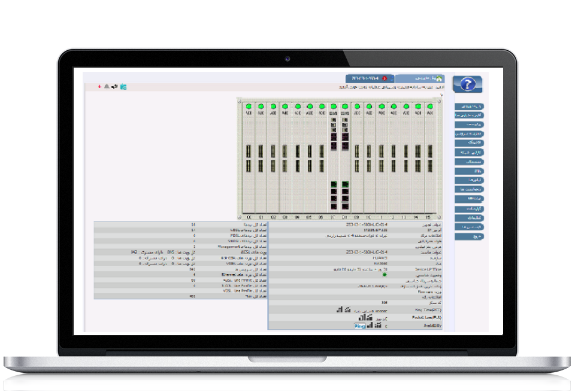Open leftmost chart icon in Ping Time(RTT) row
575x392 pixels.
tap(338, 310)
